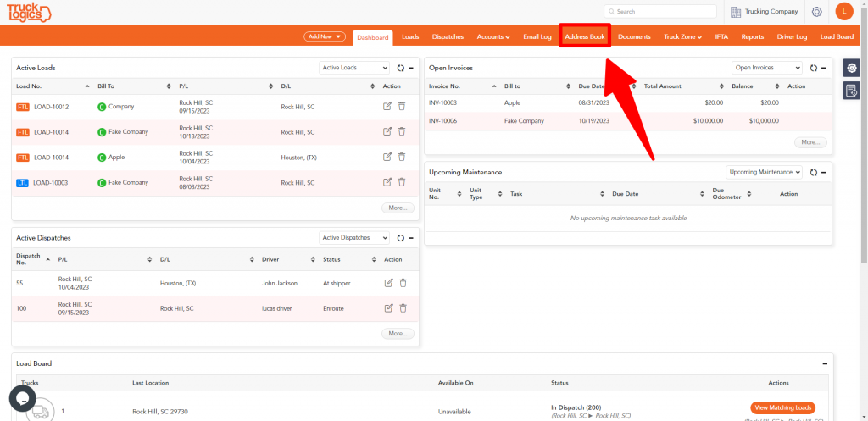Sort Active Loads by Bill To column

(135, 86)
